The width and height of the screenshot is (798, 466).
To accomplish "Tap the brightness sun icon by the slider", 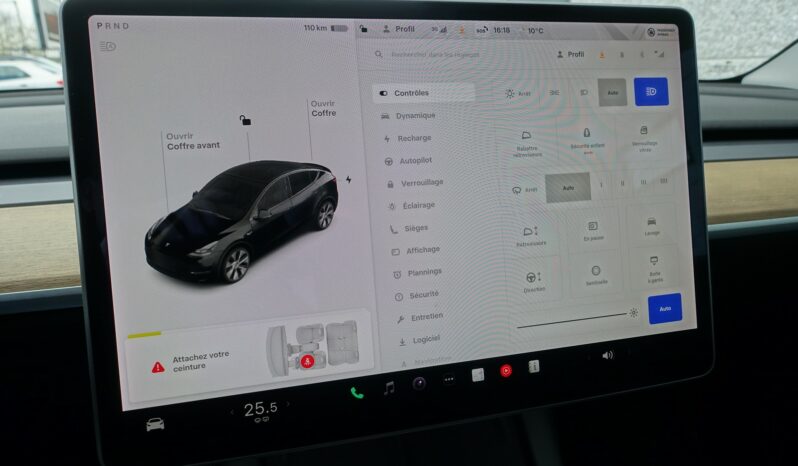I will [634, 313].
